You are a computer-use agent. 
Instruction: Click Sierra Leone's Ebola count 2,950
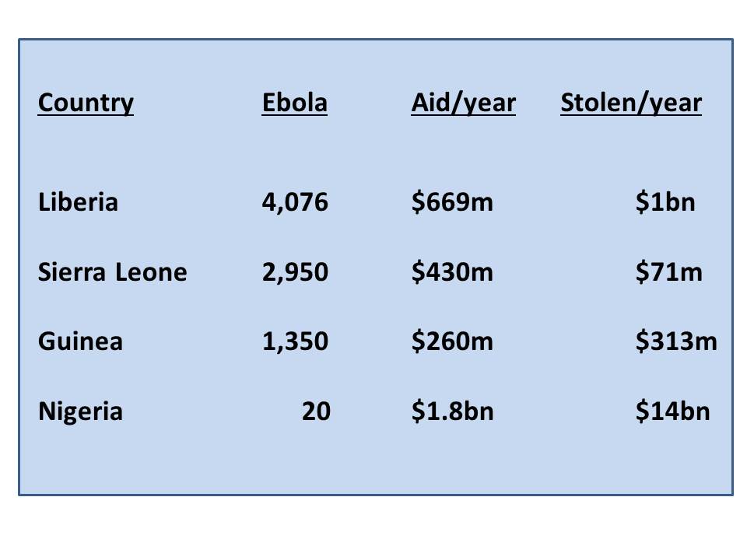pos(295,272)
